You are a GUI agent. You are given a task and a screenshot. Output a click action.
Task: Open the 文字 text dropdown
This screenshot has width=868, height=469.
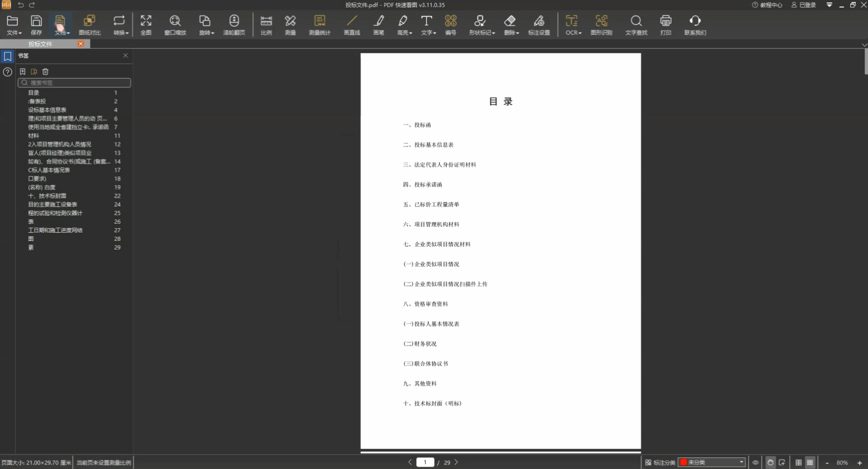[428, 25]
